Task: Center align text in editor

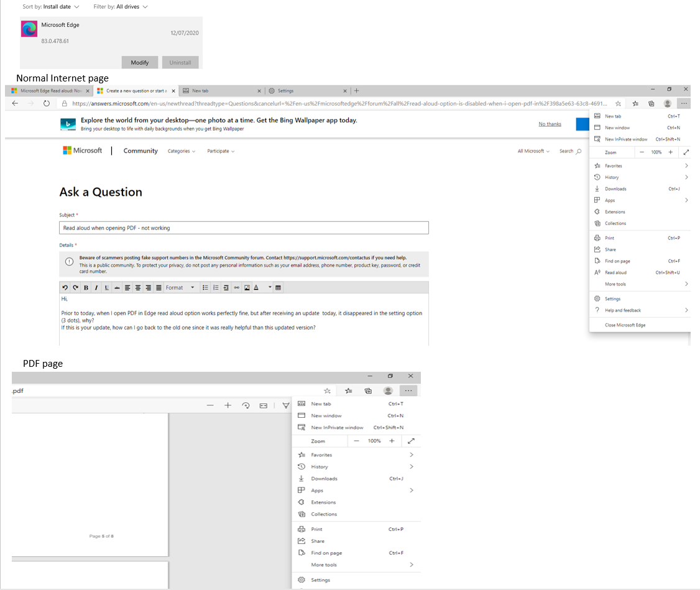Action: [x=138, y=287]
